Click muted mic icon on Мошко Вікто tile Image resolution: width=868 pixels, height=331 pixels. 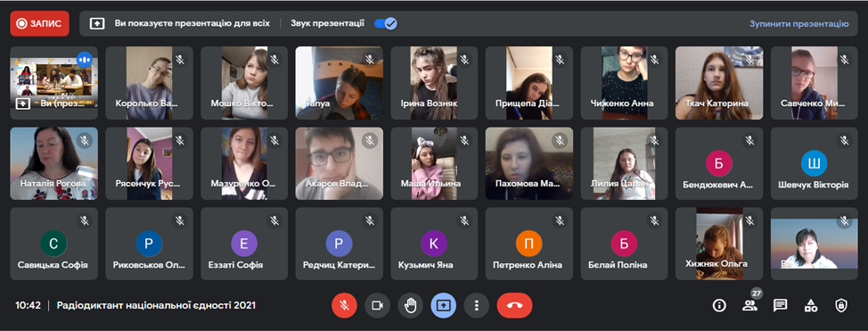click(274, 60)
